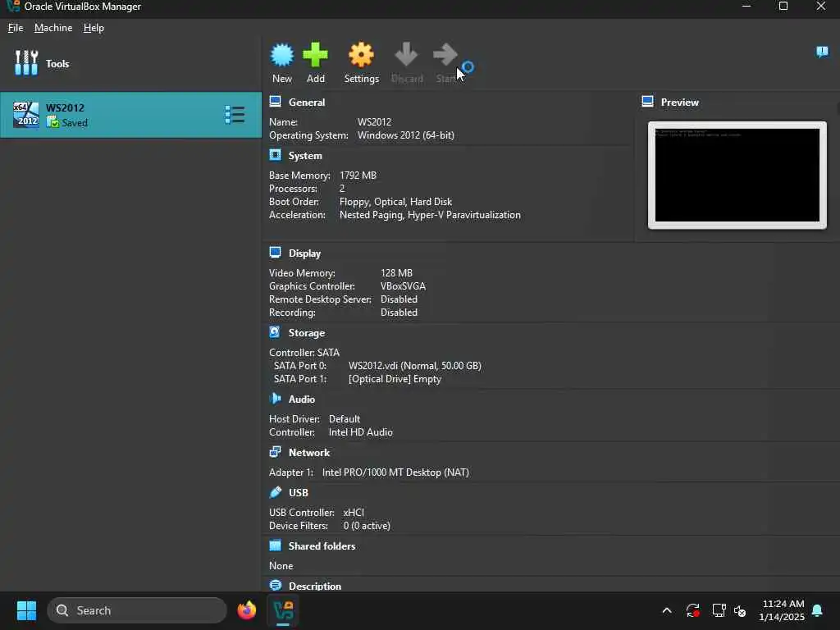Click the Display section heading
Viewport: 840px width, 630px height.
coord(304,253)
